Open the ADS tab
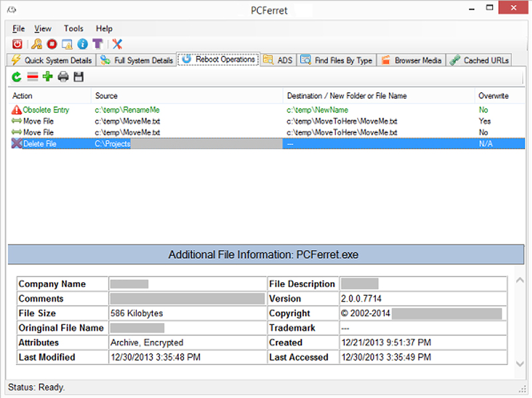 click(x=278, y=60)
